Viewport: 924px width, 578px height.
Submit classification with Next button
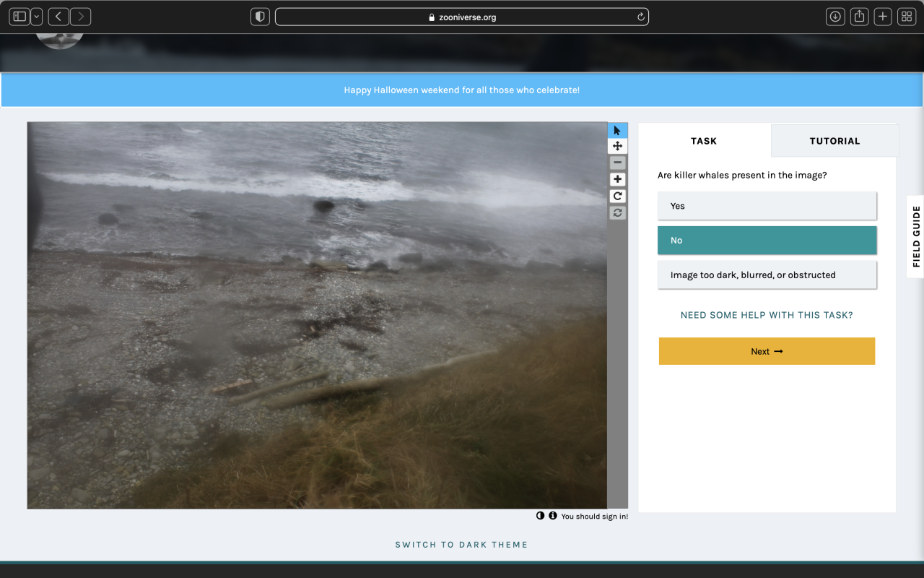[767, 351]
